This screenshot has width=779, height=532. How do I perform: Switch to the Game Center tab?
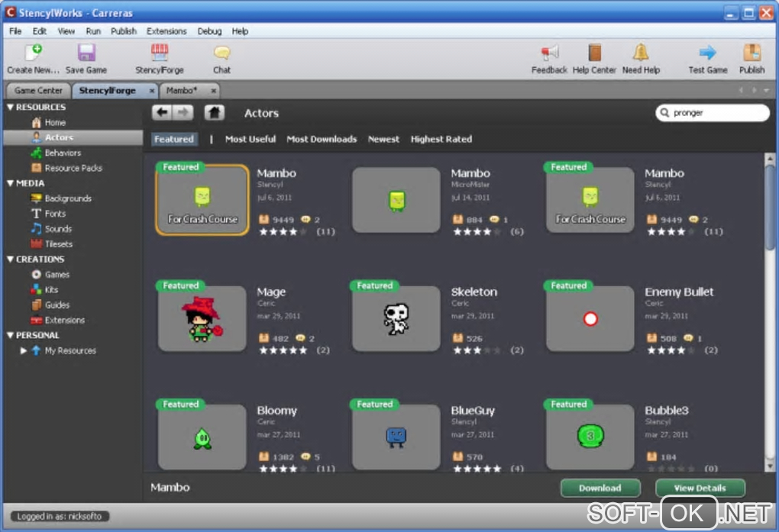[x=38, y=90]
